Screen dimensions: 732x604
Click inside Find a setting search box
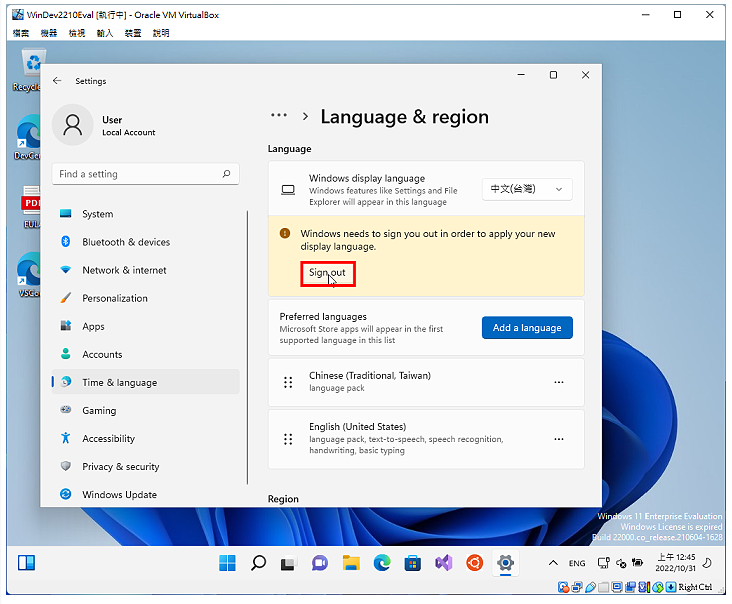coord(146,174)
